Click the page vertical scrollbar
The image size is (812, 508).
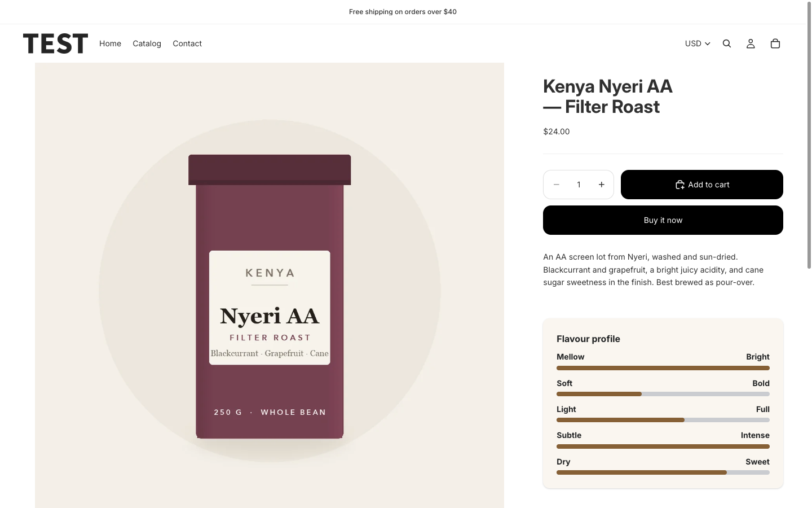point(809,254)
